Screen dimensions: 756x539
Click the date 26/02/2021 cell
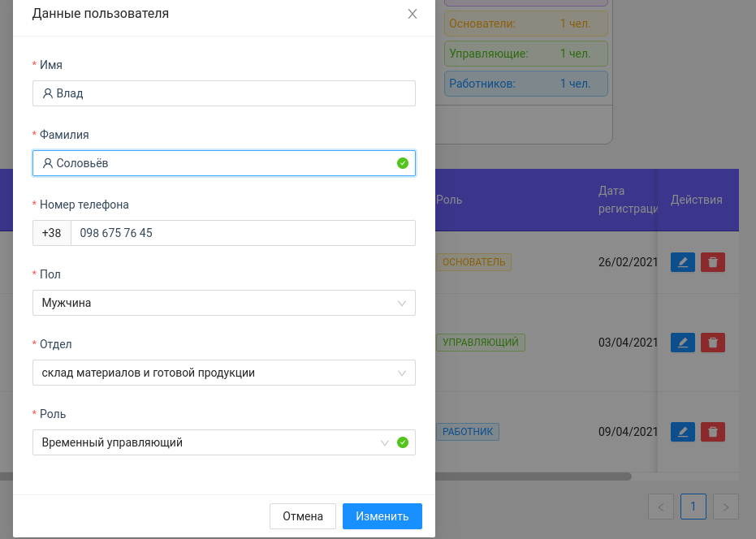pos(628,262)
